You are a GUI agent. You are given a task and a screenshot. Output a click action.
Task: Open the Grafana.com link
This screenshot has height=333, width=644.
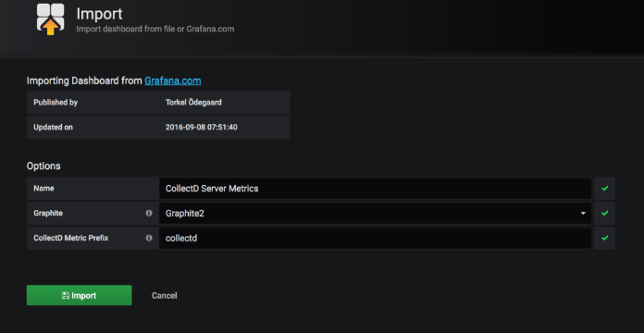pyautogui.click(x=173, y=80)
